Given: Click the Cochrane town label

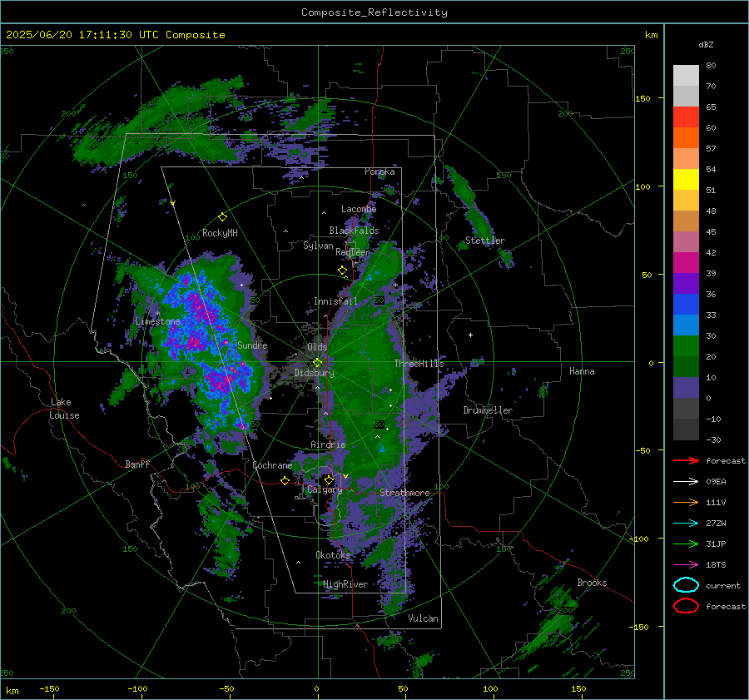Looking at the screenshot, I should [x=272, y=465].
